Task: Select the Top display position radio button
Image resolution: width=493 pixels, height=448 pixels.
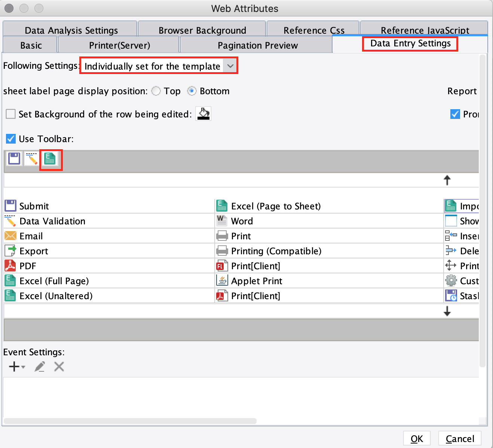Action: (x=156, y=91)
